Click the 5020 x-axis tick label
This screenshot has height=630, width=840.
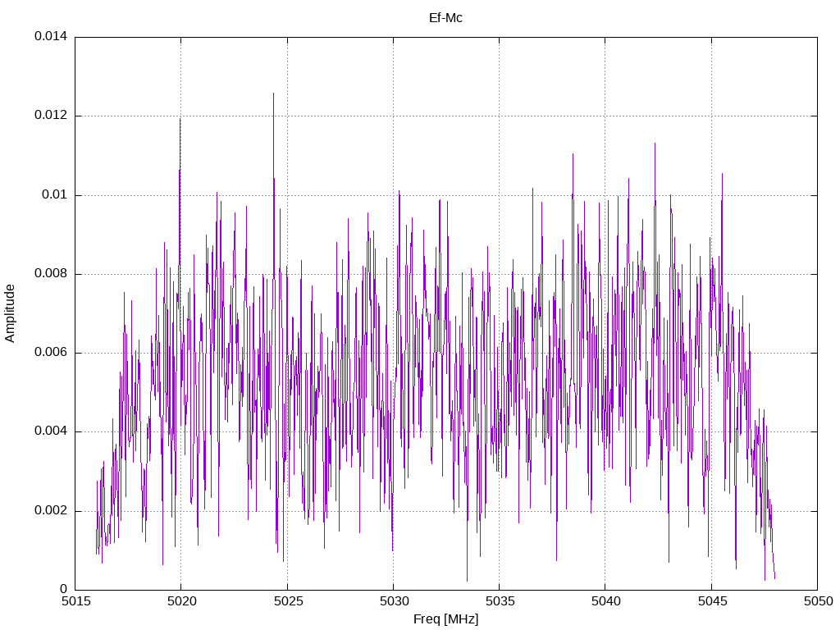[x=181, y=601]
